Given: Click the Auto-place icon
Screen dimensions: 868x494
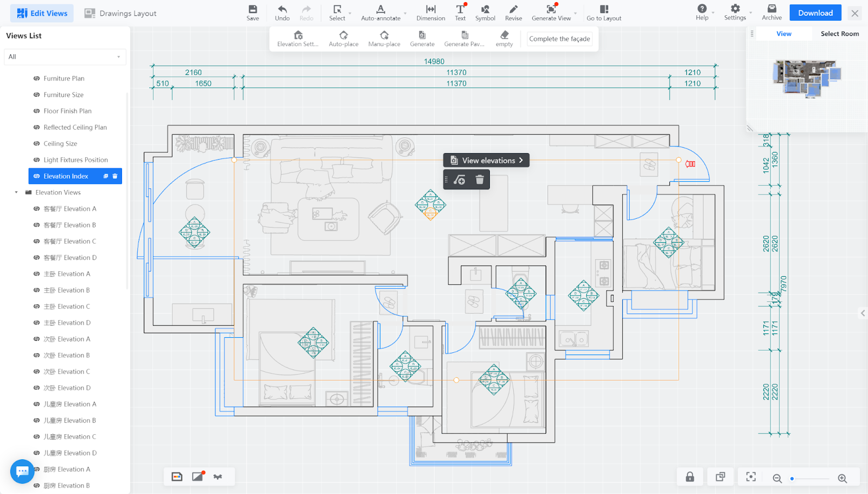Looking at the screenshot, I should click(x=343, y=35).
